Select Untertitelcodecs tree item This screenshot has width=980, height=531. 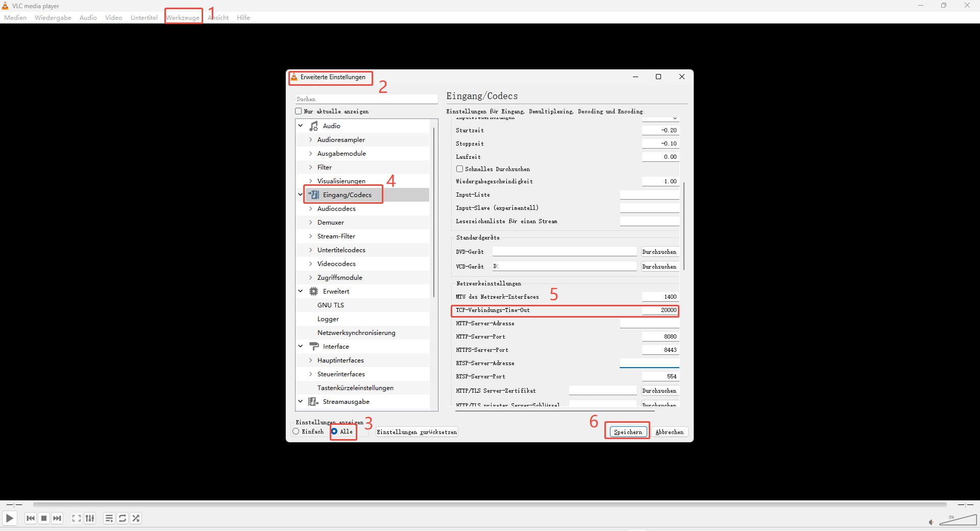tap(341, 250)
